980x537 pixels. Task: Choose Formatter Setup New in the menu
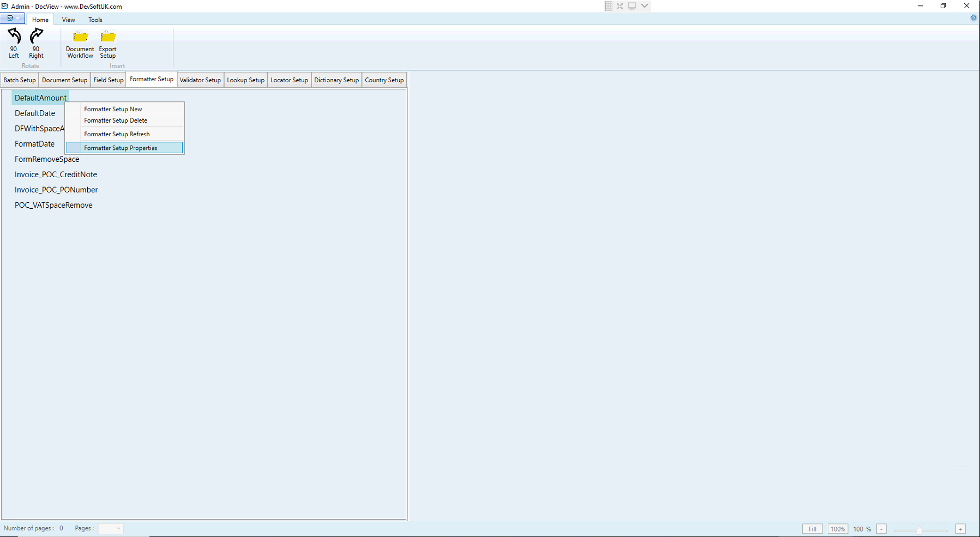[112, 108]
